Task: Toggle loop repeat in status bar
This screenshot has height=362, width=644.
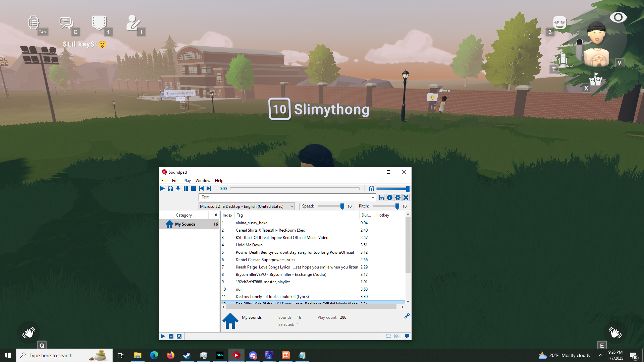Action: 388,336
